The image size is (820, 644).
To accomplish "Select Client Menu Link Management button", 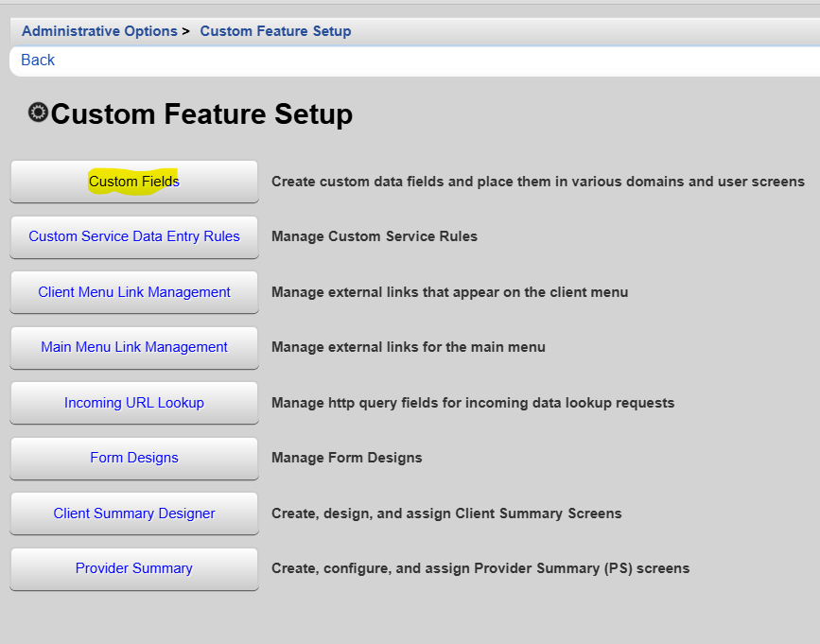I will click(134, 292).
